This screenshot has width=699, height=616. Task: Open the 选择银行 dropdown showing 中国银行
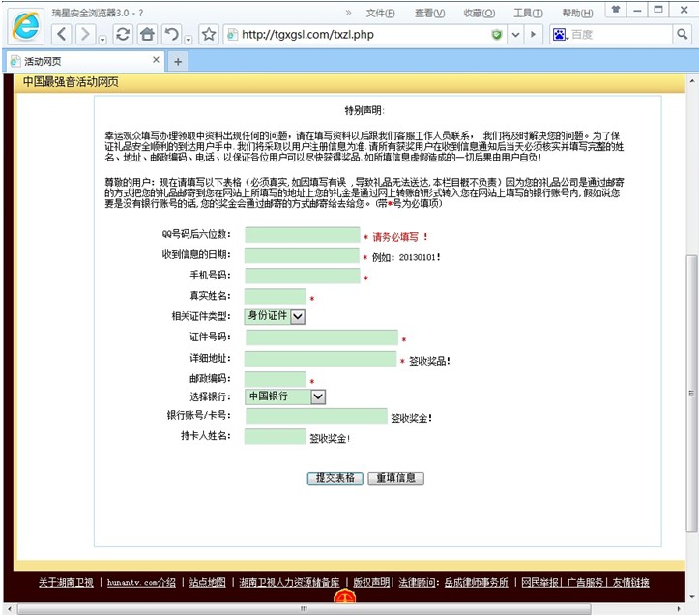285,396
